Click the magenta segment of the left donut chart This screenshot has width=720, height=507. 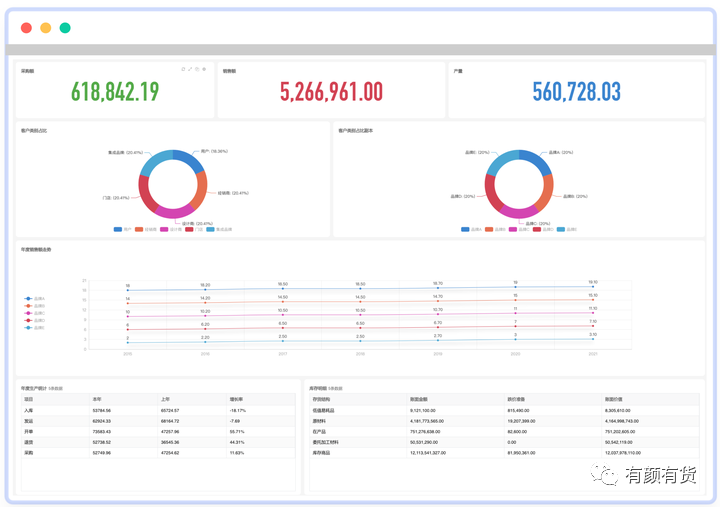click(x=173, y=212)
